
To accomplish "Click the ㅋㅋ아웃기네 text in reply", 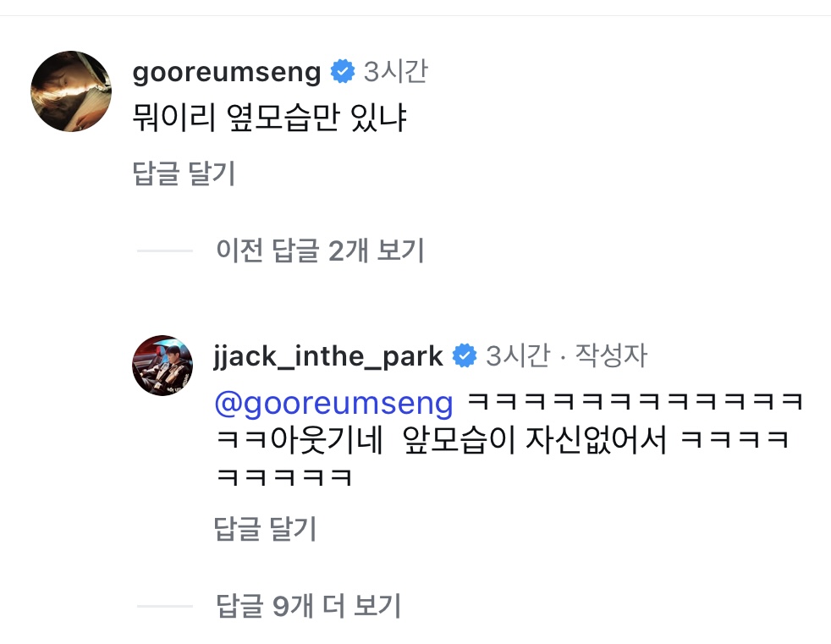I will click(300, 440).
